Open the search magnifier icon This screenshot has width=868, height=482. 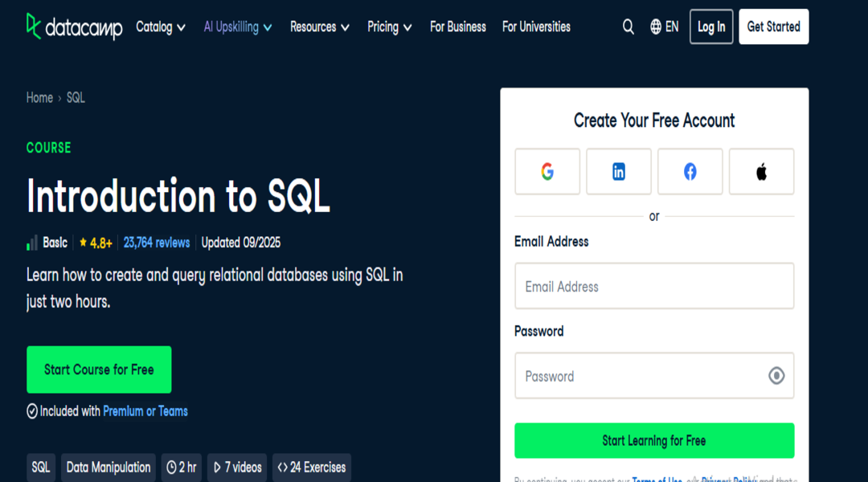pos(628,27)
